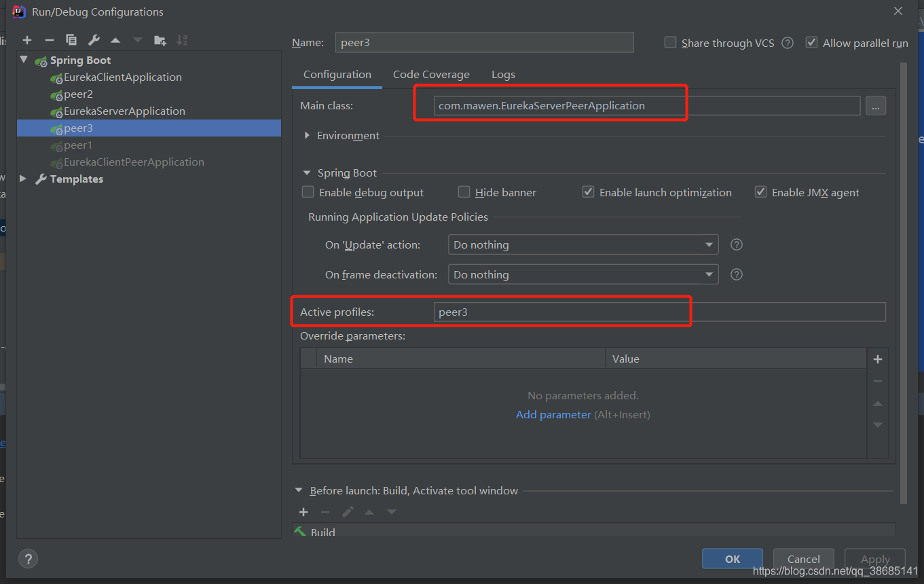924x584 pixels.
Task: Show help for 'Update' action policy
Action: (737, 244)
